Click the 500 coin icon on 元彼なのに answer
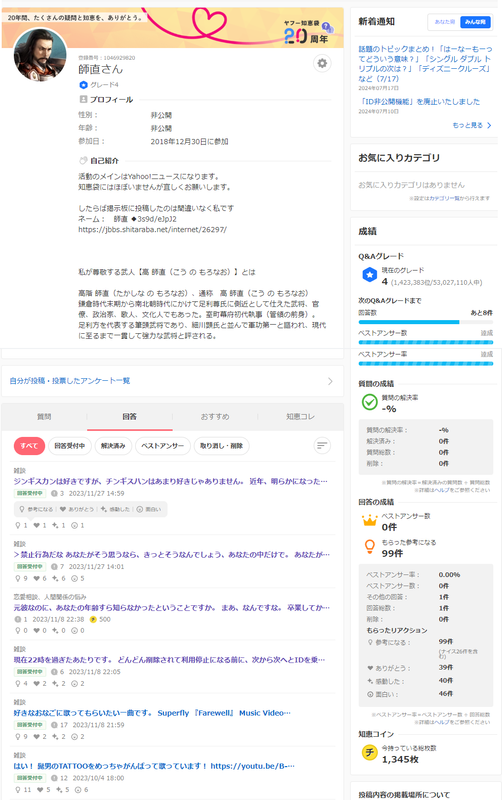 point(93,619)
